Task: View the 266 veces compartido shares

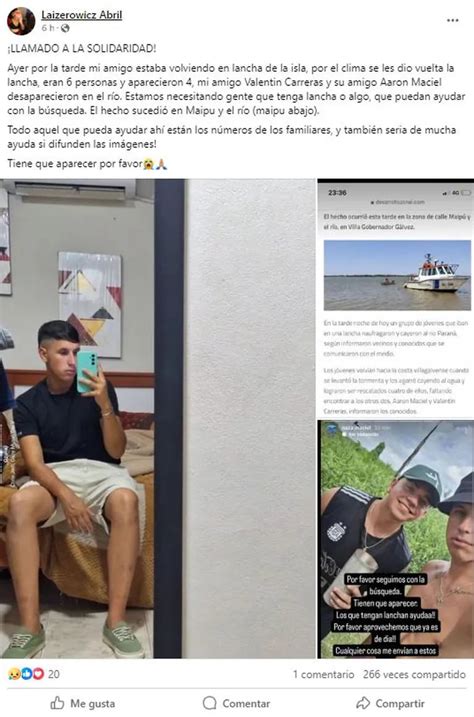Action: point(415,674)
